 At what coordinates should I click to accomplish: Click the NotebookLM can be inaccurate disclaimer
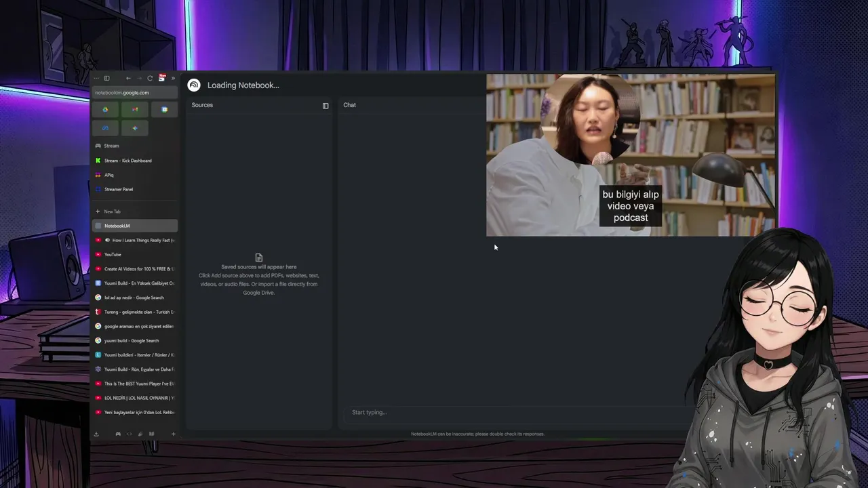[x=477, y=434]
